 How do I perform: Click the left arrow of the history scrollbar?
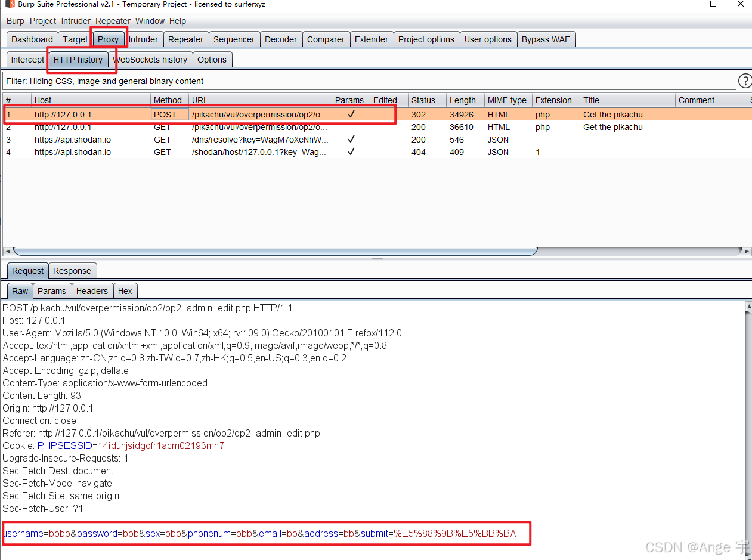[x=7, y=251]
